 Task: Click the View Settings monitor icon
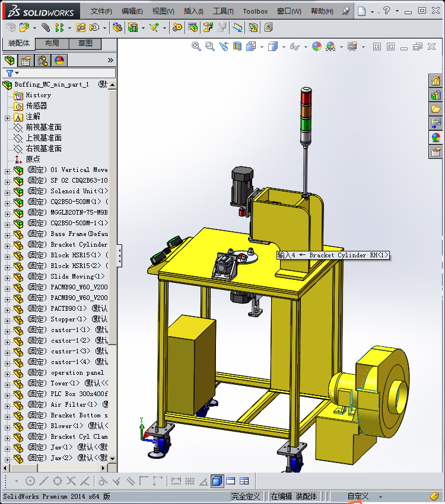click(x=352, y=46)
